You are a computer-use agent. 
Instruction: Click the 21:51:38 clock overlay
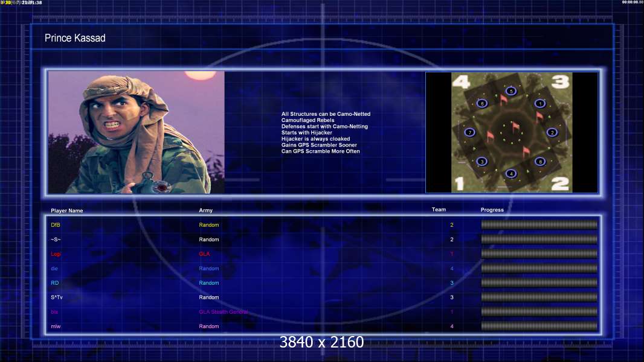coord(31,2)
